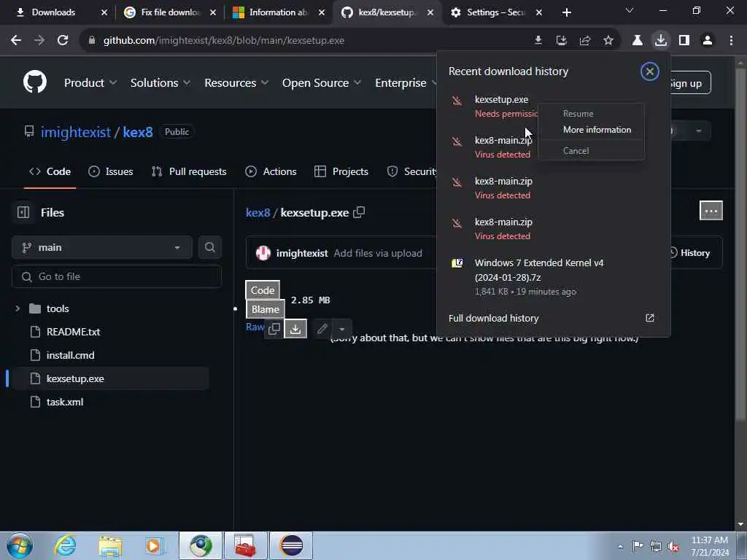Copy the kexsetup.exe file path
This screenshot has width=747, height=560.
pyautogui.click(x=359, y=212)
